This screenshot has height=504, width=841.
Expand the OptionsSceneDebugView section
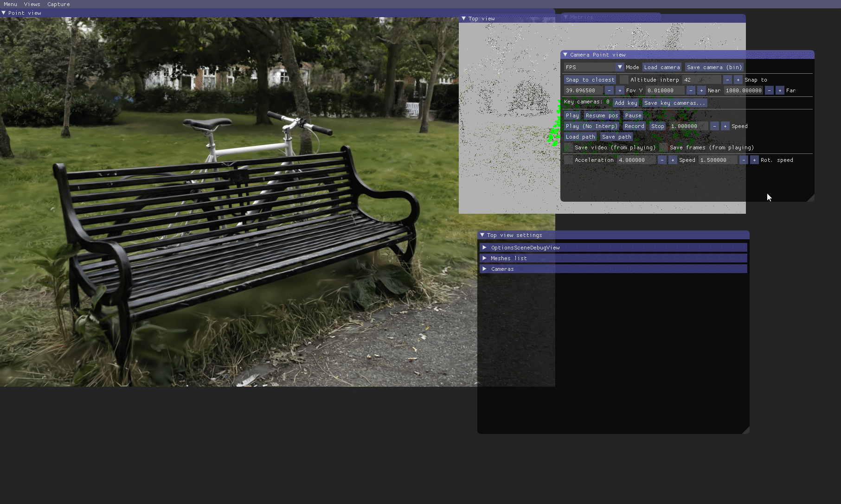coord(613,248)
